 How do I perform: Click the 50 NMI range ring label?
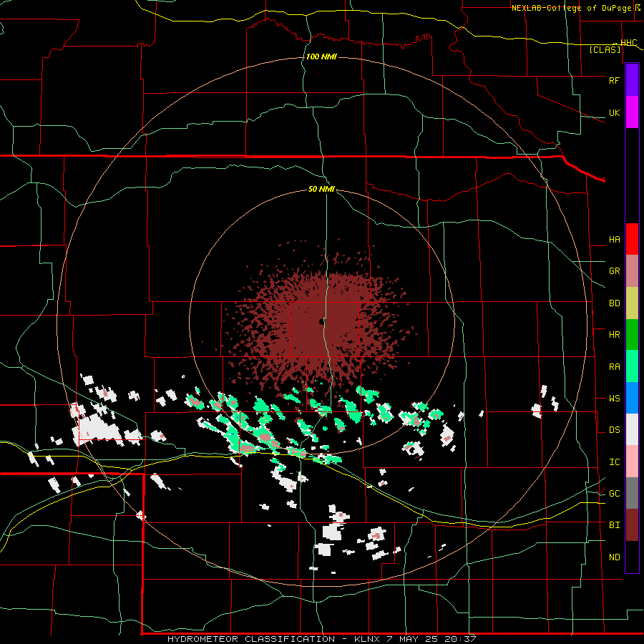tap(321, 189)
